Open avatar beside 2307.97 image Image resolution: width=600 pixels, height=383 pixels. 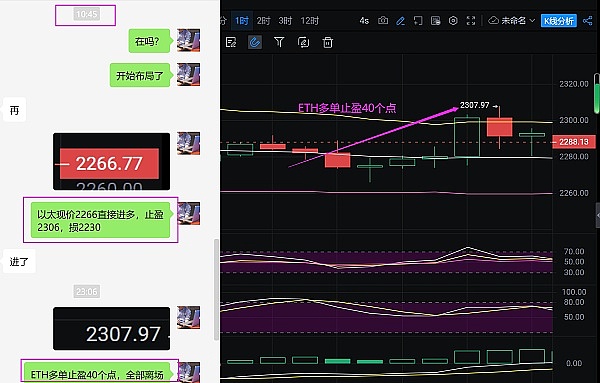click(x=188, y=317)
